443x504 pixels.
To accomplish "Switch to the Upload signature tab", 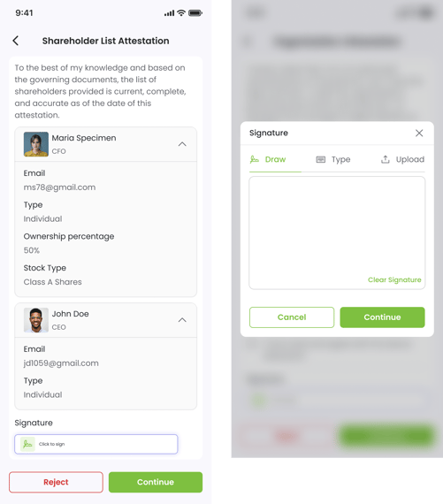I will tap(402, 159).
